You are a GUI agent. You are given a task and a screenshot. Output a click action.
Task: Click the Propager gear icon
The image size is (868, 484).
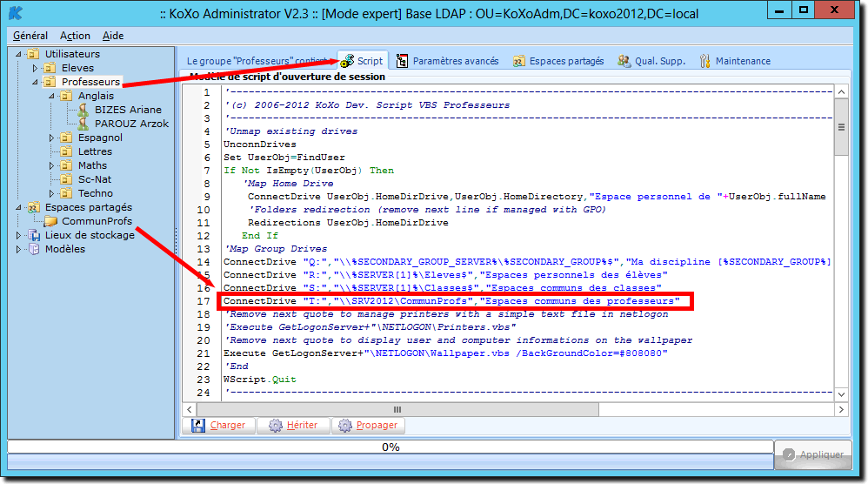pos(345,425)
